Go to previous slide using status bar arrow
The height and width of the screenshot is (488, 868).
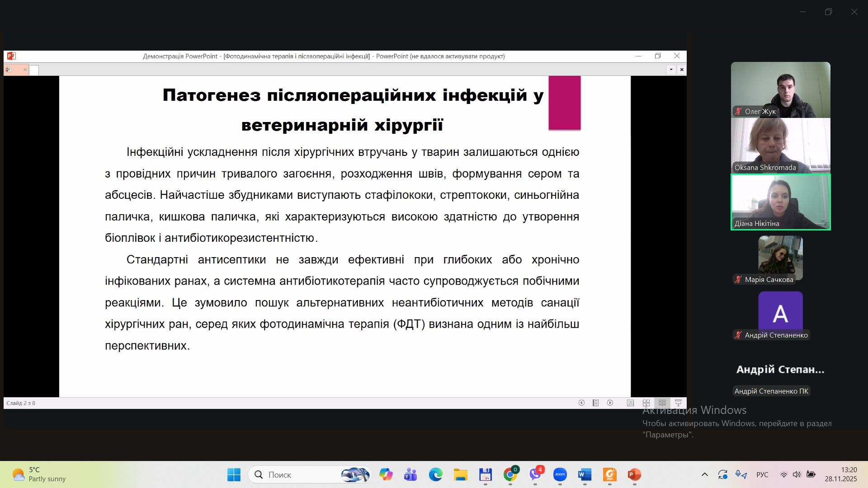click(x=581, y=403)
